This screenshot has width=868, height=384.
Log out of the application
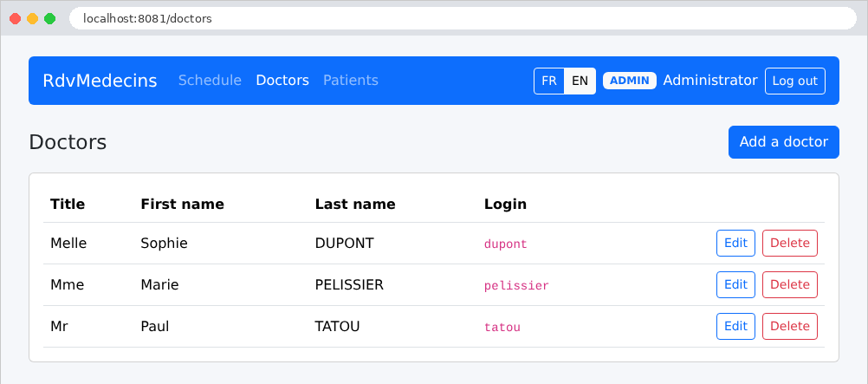pyautogui.click(x=795, y=81)
